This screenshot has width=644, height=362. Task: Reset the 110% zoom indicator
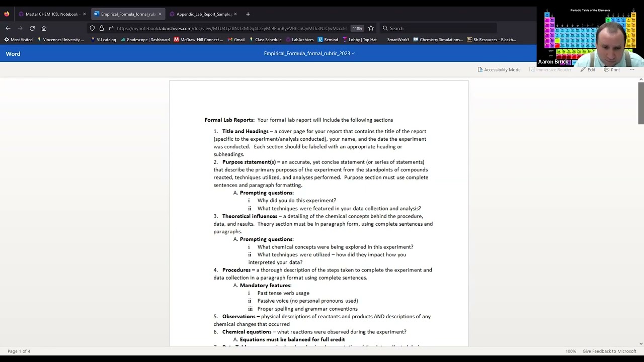357,28
